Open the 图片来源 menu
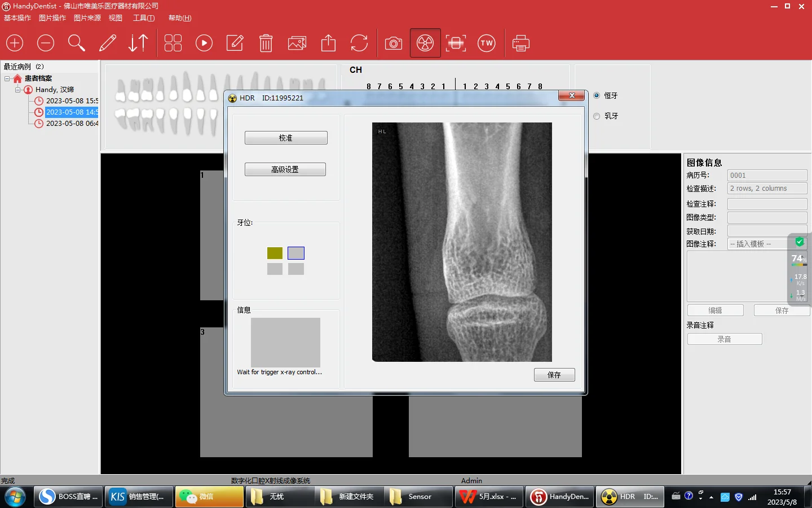812x508 pixels. [87, 18]
